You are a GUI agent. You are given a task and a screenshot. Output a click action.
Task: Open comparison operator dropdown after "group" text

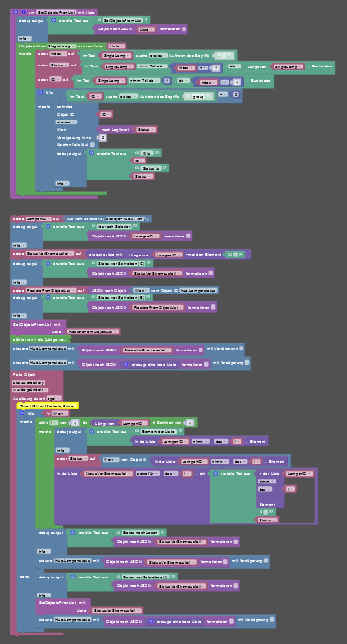[222, 94]
